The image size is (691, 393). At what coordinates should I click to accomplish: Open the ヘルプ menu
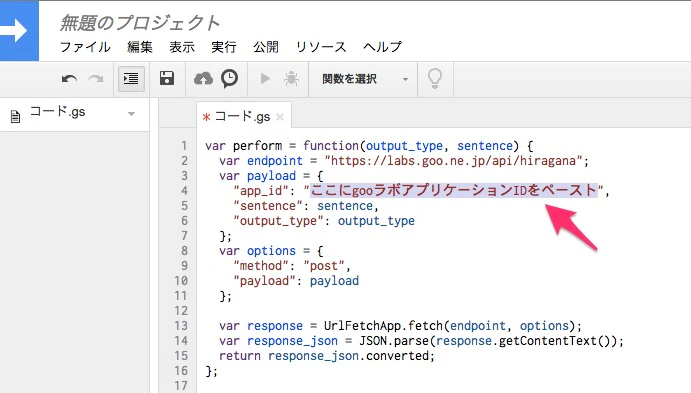coord(383,47)
